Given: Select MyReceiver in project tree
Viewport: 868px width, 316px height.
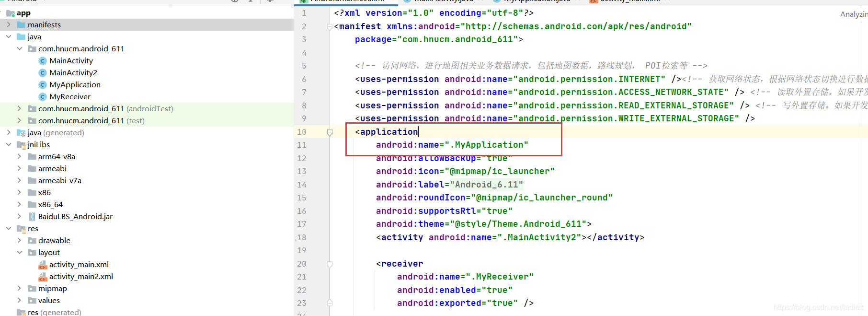Looking at the screenshot, I should pos(70,96).
